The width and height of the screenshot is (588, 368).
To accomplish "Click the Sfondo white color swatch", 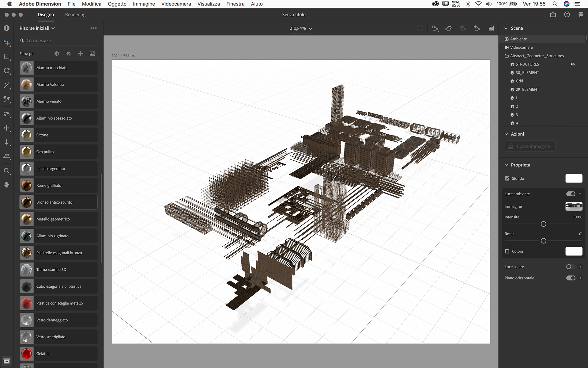I will tap(574, 178).
